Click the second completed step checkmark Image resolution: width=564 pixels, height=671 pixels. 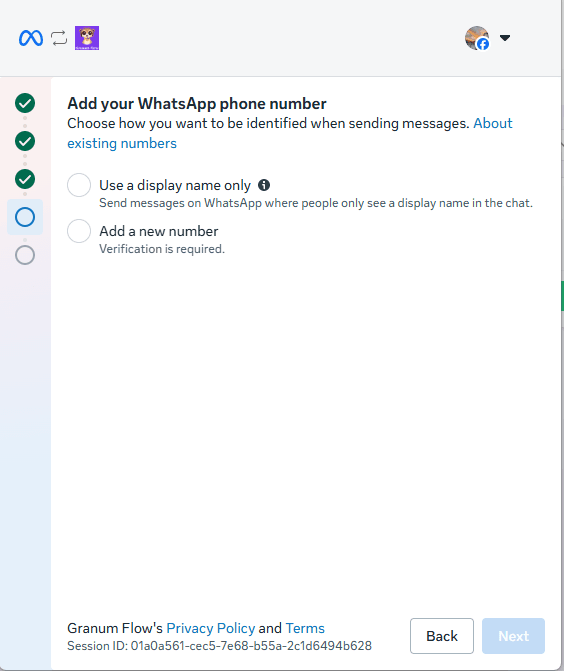[x=25, y=141]
